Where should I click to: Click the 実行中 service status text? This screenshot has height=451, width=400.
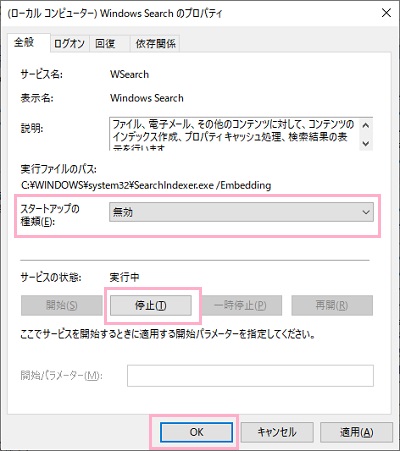tap(124, 277)
